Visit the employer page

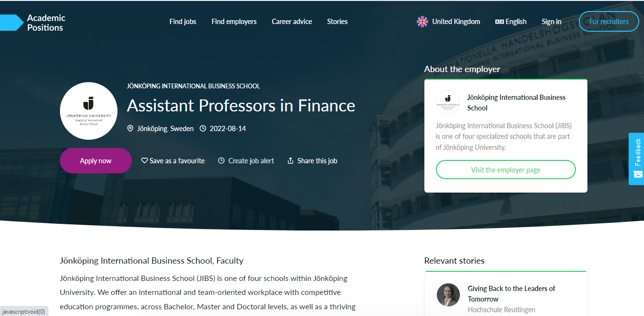pos(505,170)
